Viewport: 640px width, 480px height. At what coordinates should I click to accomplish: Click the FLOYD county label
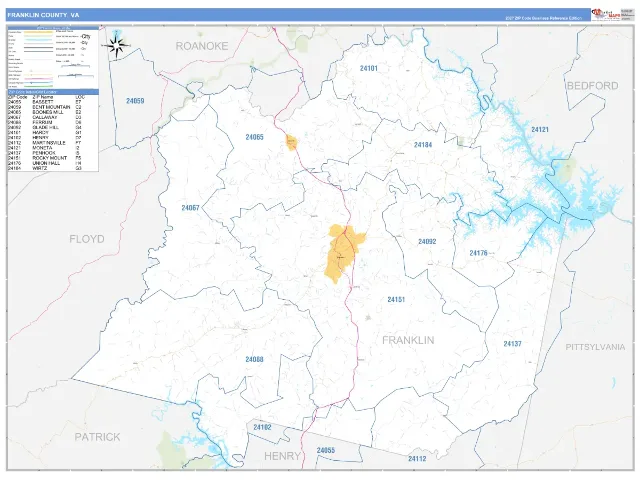coord(87,239)
